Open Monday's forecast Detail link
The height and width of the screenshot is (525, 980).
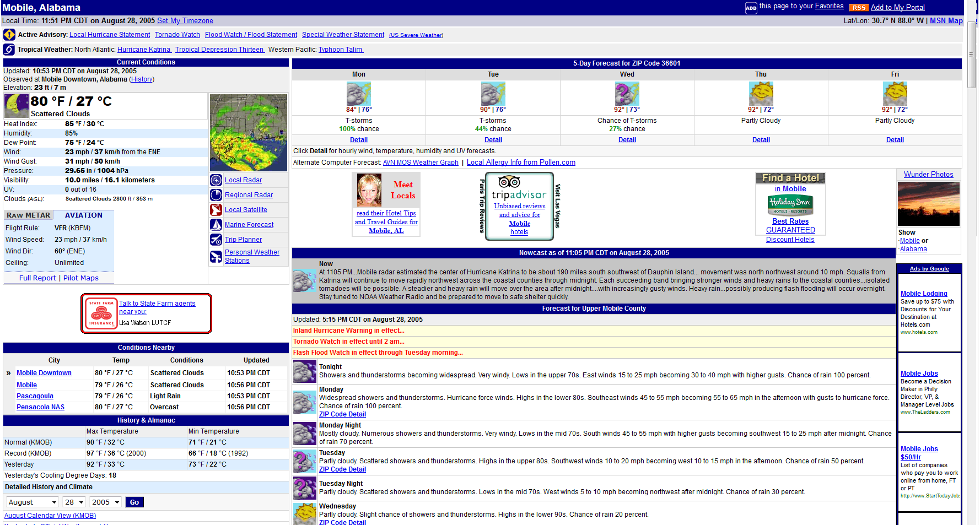[x=359, y=140]
